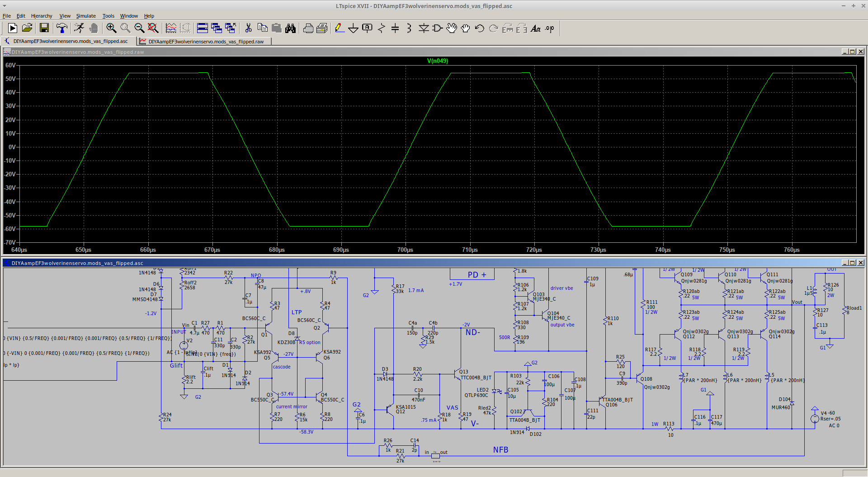
Task: Click the PD + box label
Action: (x=477, y=274)
